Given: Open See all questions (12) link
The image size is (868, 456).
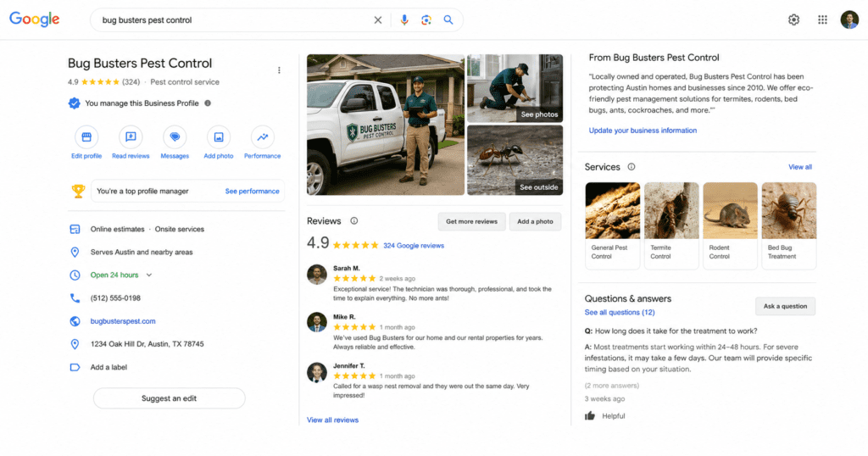Looking at the screenshot, I should [x=620, y=312].
